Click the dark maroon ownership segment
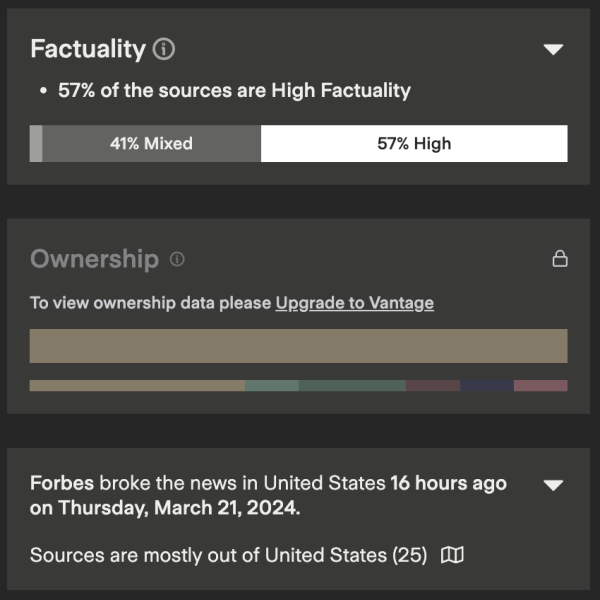The image size is (600, 600). 433,385
